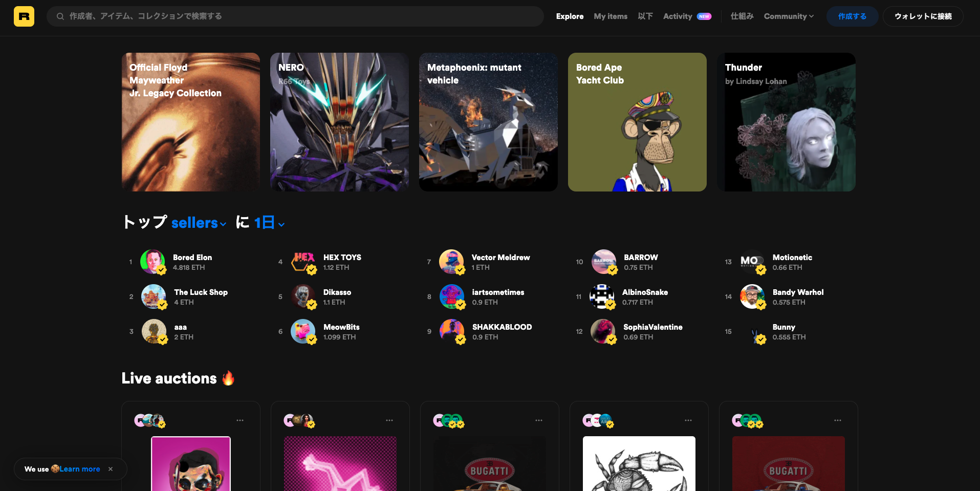Open options menu on first auction card

240,420
